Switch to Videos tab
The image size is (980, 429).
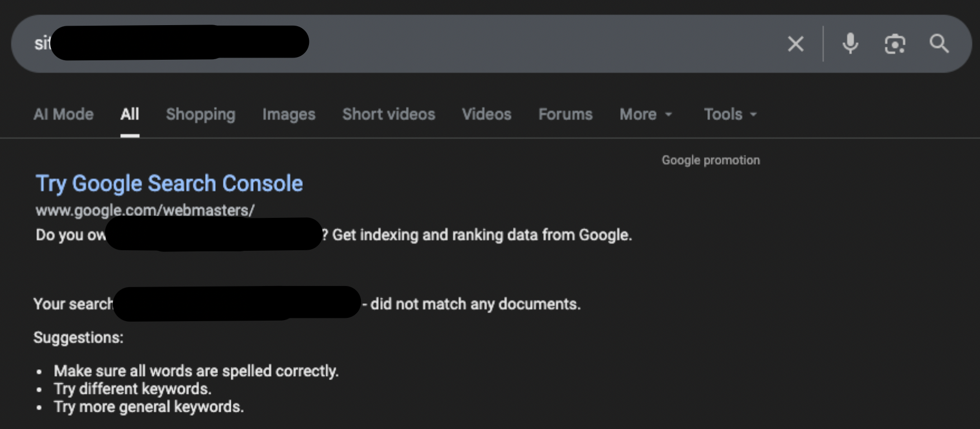click(x=487, y=115)
